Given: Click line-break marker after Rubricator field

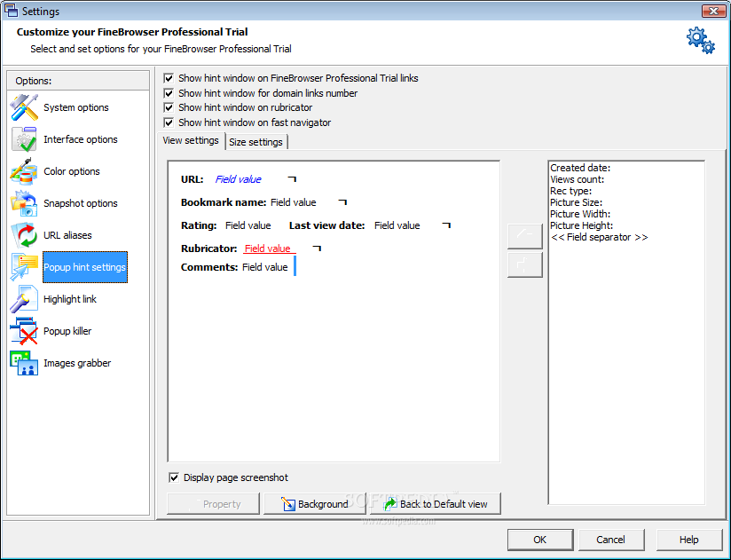Looking at the screenshot, I should pyautogui.click(x=317, y=248).
